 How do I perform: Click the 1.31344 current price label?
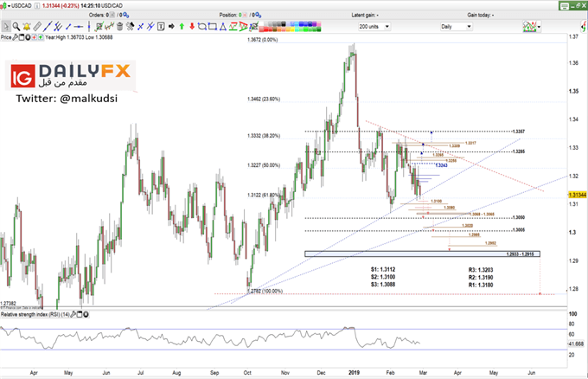coord(578,195)
